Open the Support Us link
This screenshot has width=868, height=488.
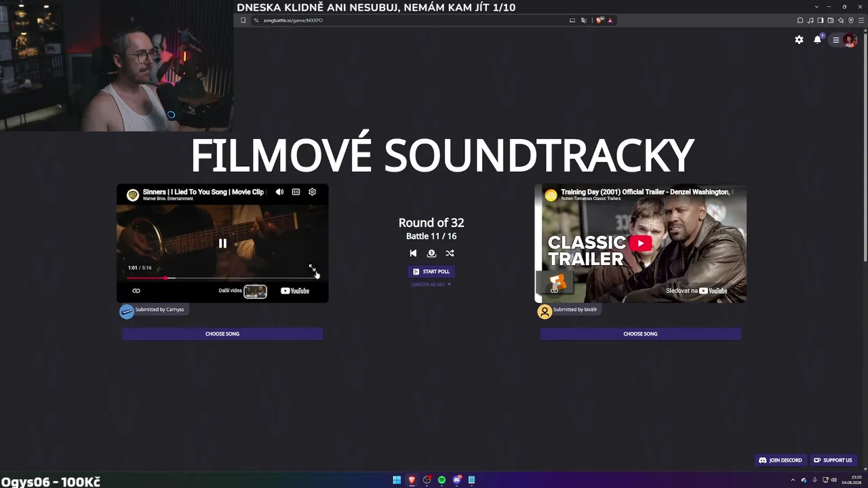click(x=833, y=460)
